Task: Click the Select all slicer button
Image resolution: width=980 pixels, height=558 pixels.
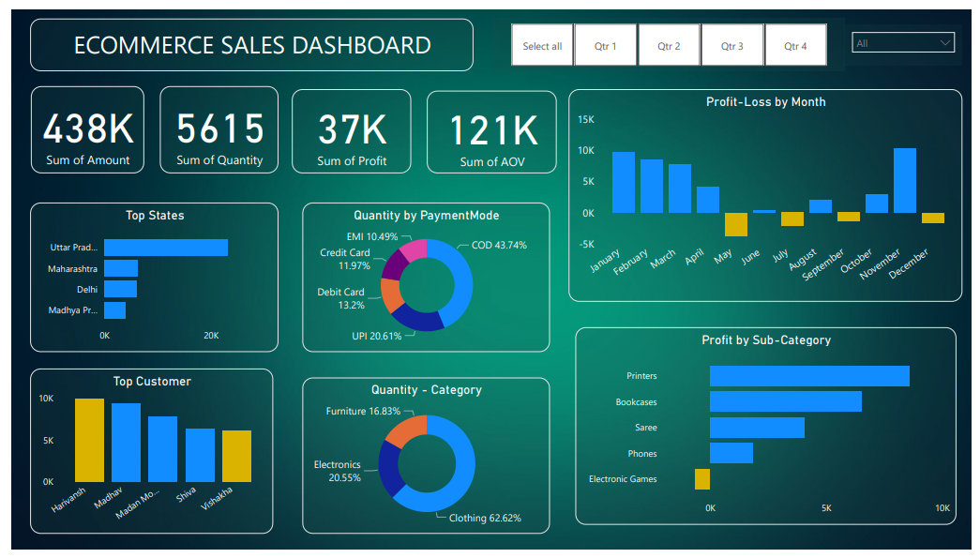Action: pyautogui.click(x=542, y=44)
